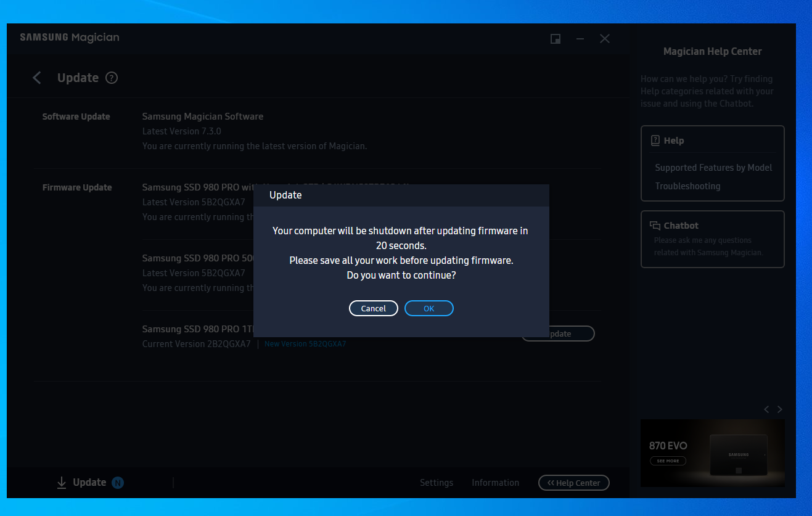Open the Troubleshooting help link
Viewport: 812px width, 516px height.
(x=687, y=186)
